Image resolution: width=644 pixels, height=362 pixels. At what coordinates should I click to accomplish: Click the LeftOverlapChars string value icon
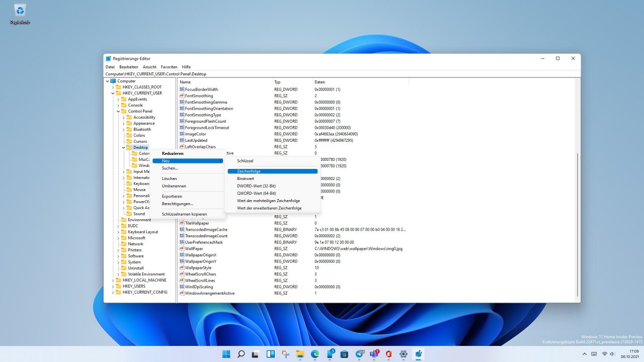click(x=182, y=147)
